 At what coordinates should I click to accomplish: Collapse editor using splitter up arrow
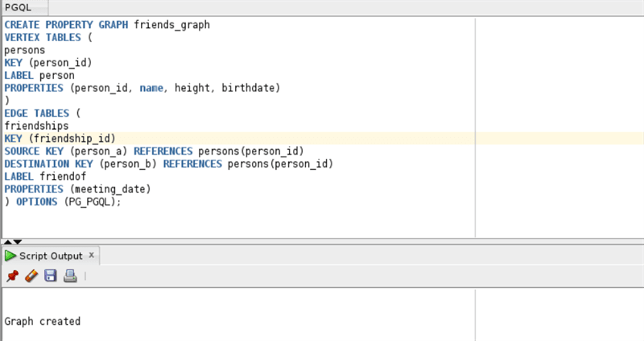(7, 242)
